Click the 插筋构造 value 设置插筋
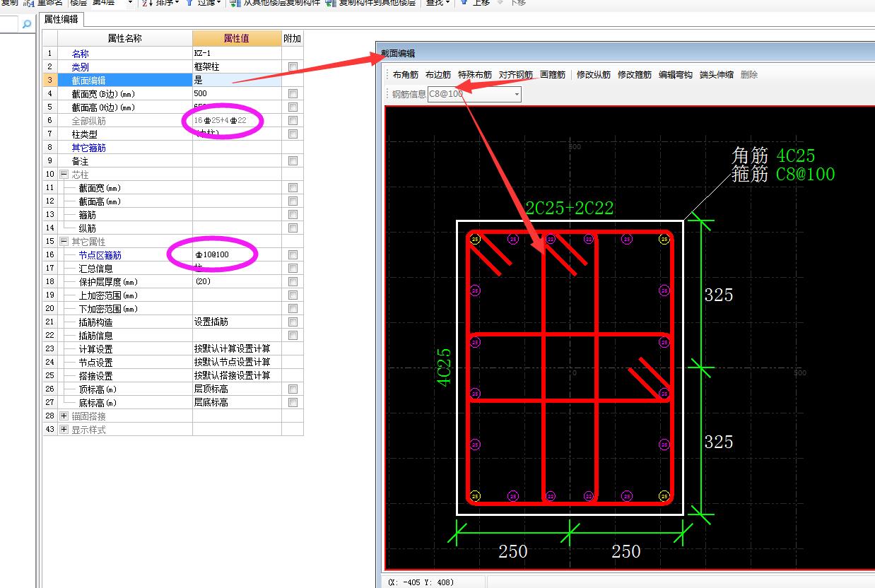This screenshot has height=588, width=875. pos(237,322)
